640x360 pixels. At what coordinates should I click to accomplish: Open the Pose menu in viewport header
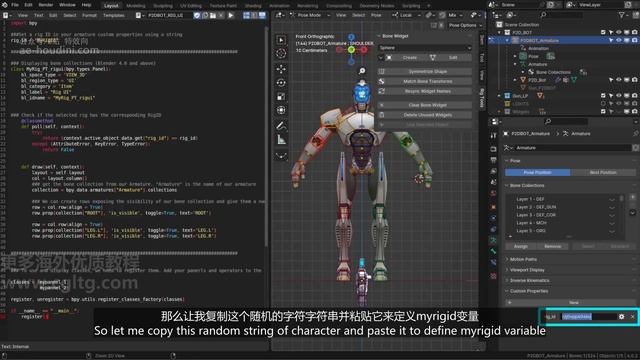tap(376, 15)
